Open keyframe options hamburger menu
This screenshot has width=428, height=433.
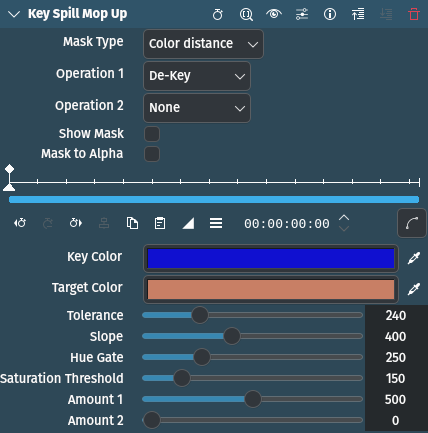(x=216, y=223)
